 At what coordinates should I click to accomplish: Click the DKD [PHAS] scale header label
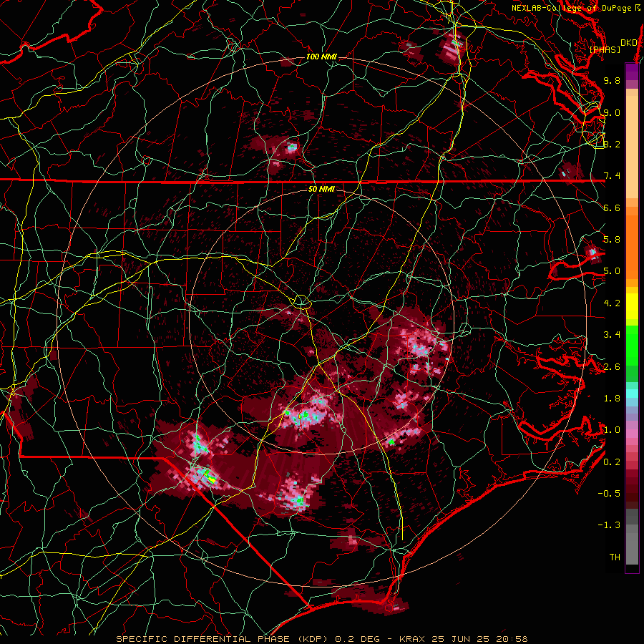click(x=613, y=46)
